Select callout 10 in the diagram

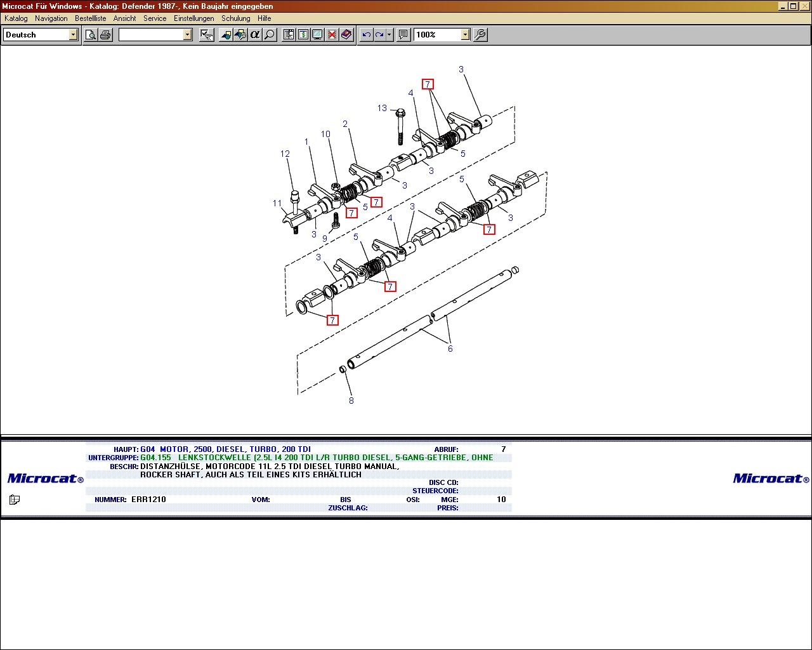[x=325, y=134]
